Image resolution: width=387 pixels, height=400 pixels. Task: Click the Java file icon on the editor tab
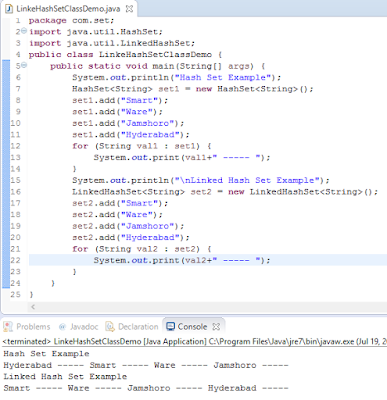click(9, 9)
